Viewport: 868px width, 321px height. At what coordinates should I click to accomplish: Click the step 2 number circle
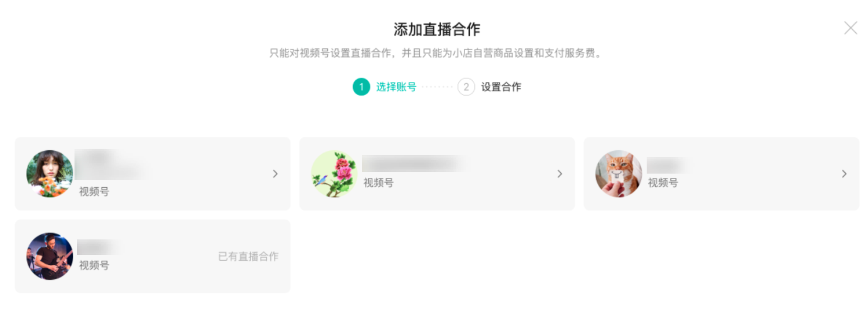[x=466, y=87]
